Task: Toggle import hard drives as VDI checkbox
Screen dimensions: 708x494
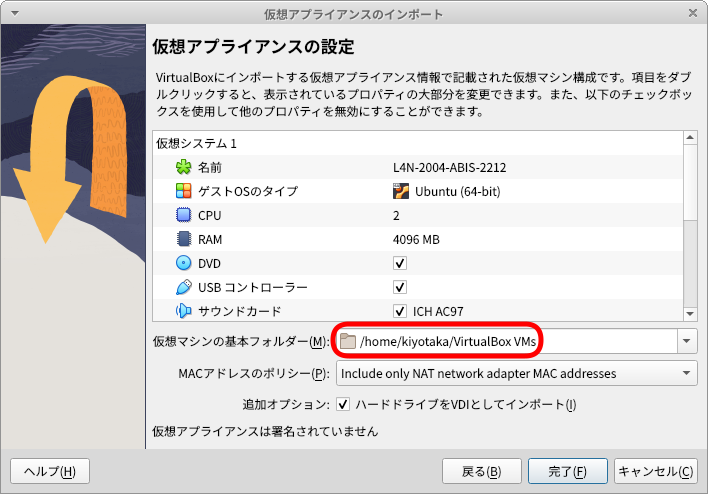Action: pos(343,405)
